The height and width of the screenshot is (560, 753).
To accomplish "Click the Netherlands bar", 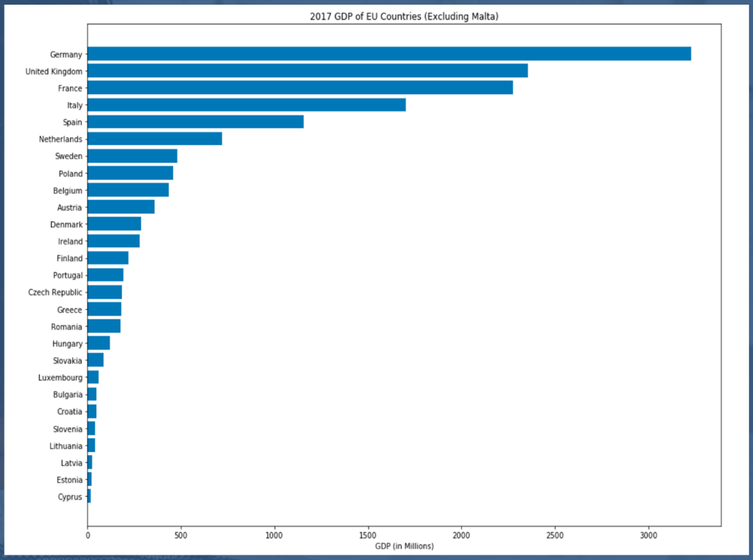I will point(154,139).
